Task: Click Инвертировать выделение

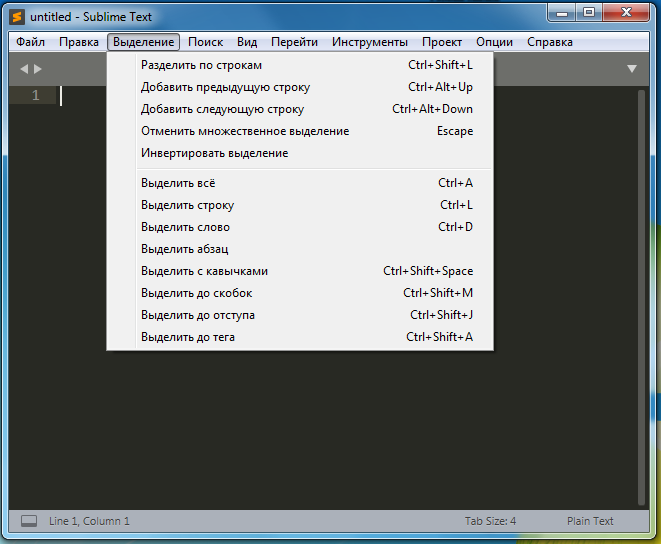Action: (300, 153)
